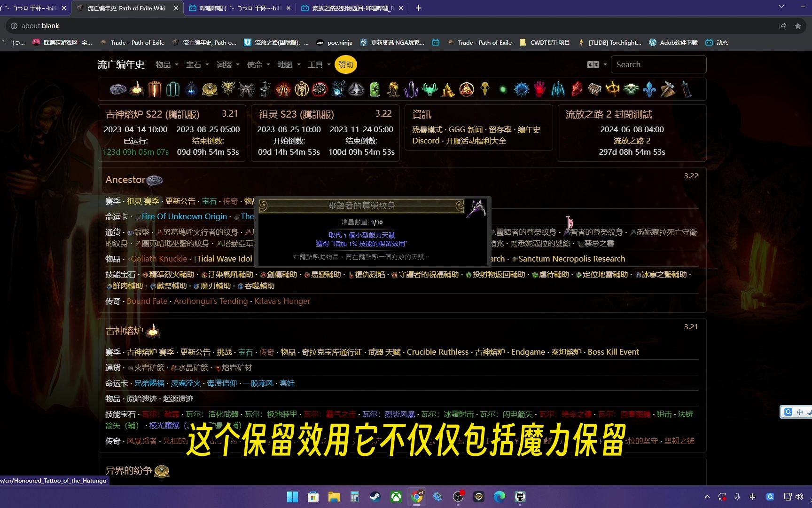Image resolution: width=812 pixels, height=508 pixels.
Task: Open the pickaxe league icon
Action: [668, 89]
